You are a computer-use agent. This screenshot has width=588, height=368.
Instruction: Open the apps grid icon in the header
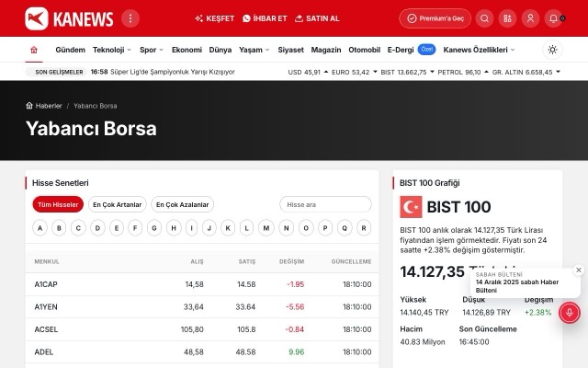[x=507, y=18]
